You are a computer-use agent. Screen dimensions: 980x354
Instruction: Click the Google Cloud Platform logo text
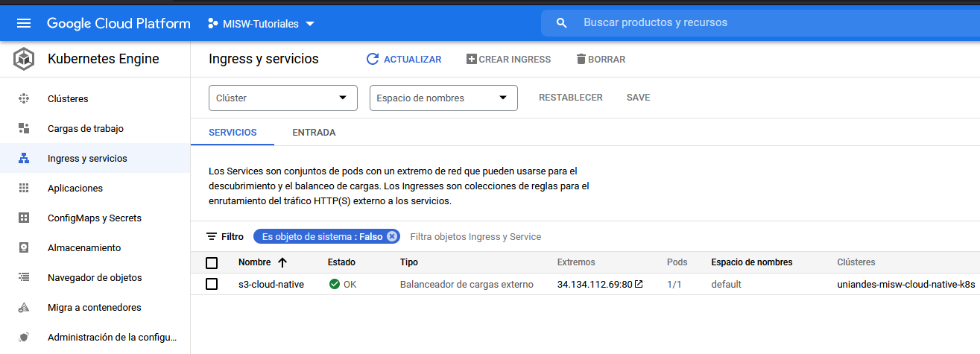coord(118,23)
